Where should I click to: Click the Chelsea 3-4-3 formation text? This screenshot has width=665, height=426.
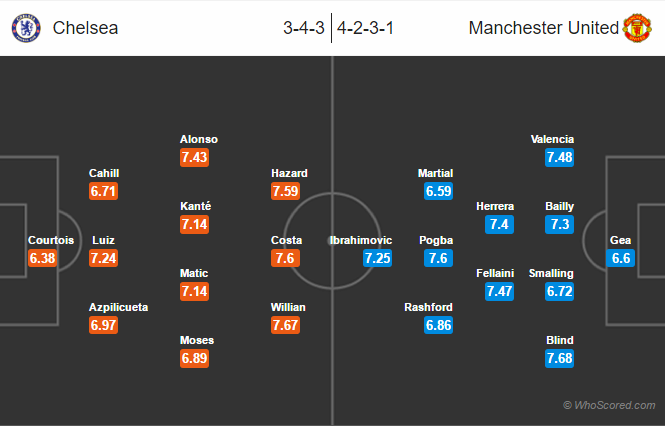tap(304, 28)
